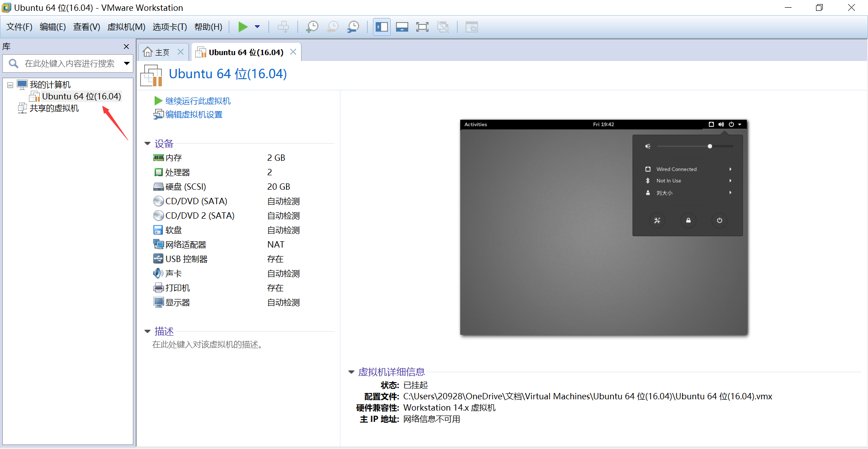Select Ubuntu 64 位(16.04) in library tree
868x449 pixels.
pyautogui.click(x=81, y=96)
